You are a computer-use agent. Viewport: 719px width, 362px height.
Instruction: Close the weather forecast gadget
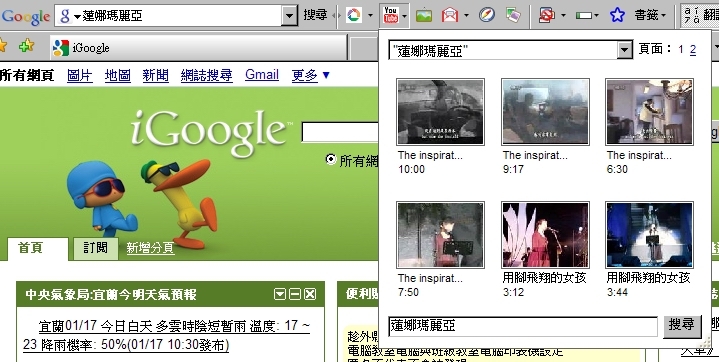click(310, 294)
